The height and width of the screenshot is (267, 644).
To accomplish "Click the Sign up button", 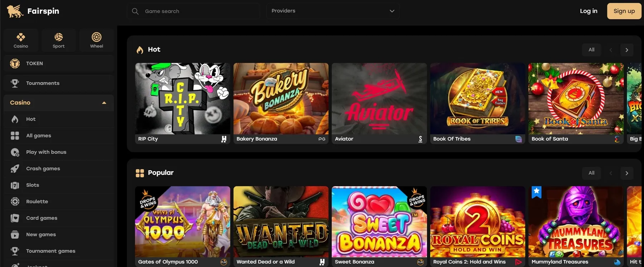I will point(624,11).
